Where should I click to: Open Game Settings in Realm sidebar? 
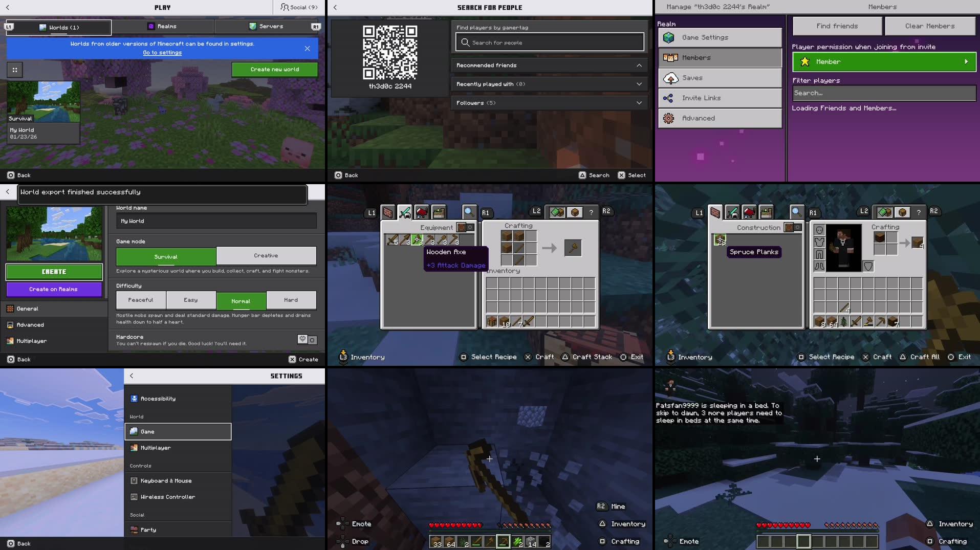720,37
